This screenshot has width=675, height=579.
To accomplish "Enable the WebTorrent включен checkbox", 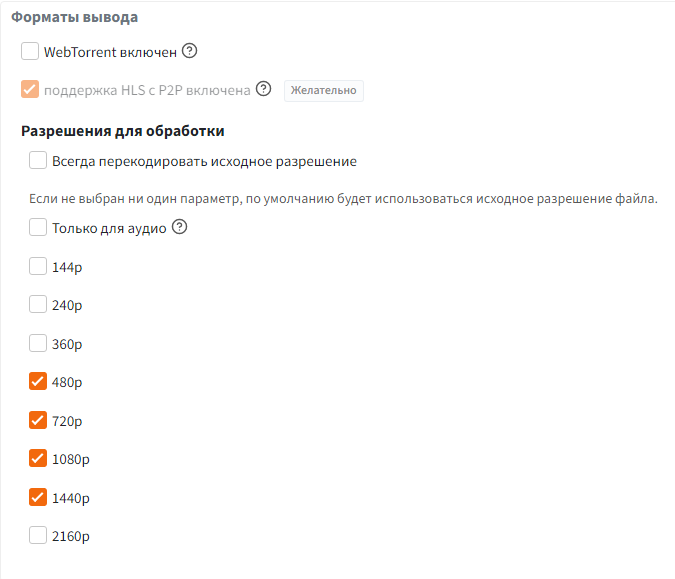I will 30,51.
